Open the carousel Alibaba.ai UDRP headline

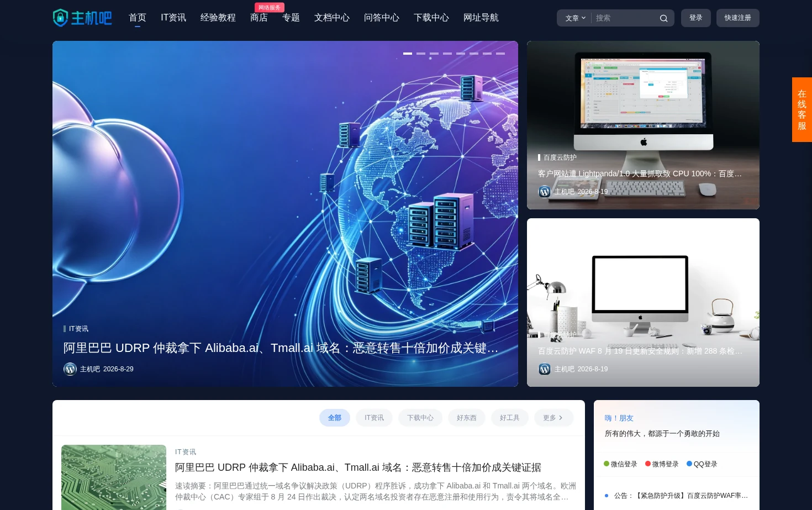pyautogui.click(x=281, y=348)
